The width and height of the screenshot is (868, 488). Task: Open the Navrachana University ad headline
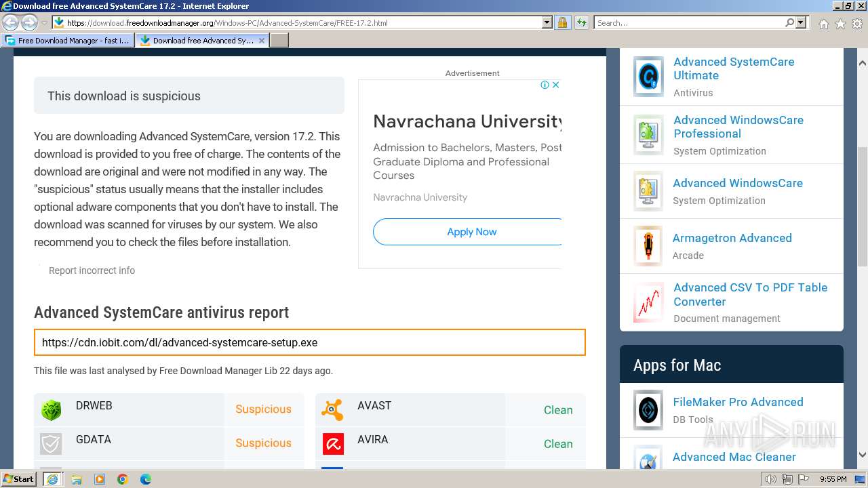(467, 121)
